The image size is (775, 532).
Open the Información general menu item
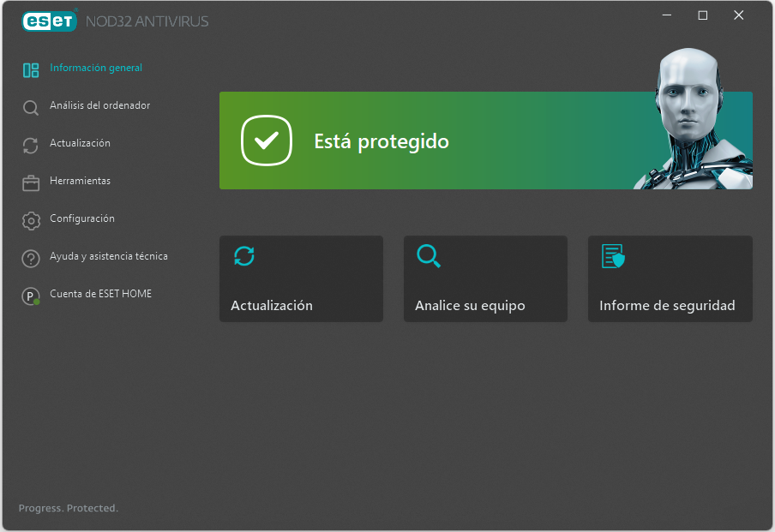[x=96, y=68]
